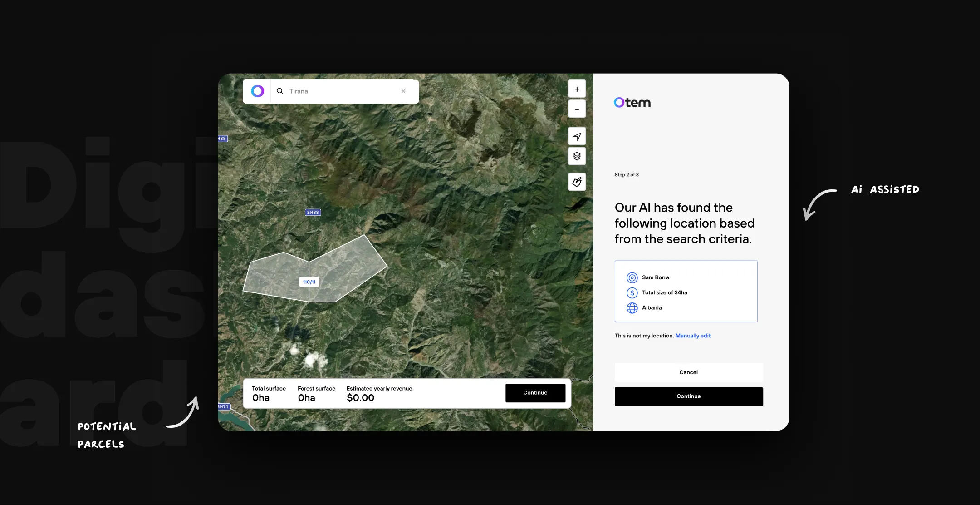Click the Step 2 of 3 label
The width and height of the screenshot is (980, 505).
point(627,175)
